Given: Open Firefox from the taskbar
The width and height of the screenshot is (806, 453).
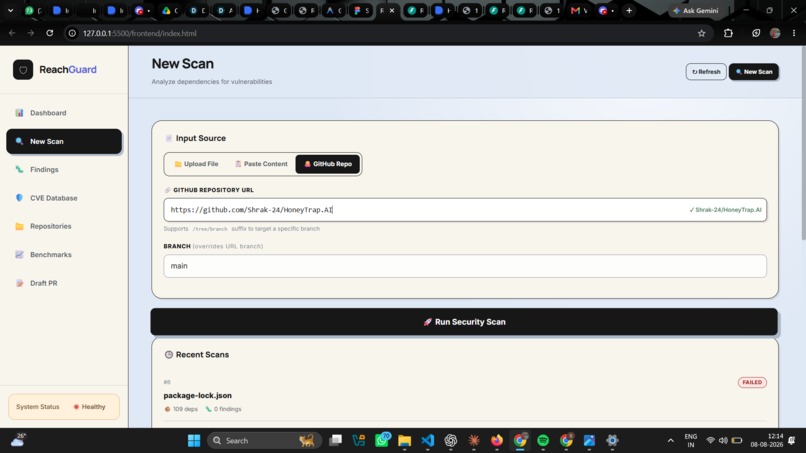Looking at the screenshot, I should 497,441.
